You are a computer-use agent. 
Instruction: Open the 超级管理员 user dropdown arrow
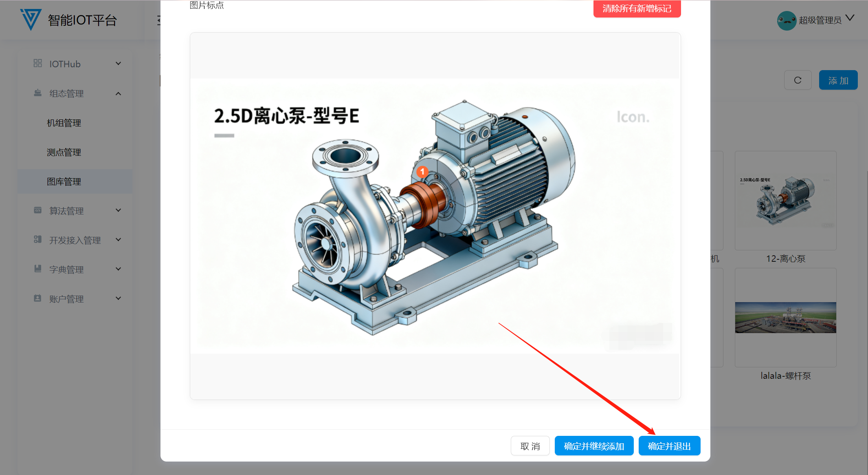coord(850,18)
